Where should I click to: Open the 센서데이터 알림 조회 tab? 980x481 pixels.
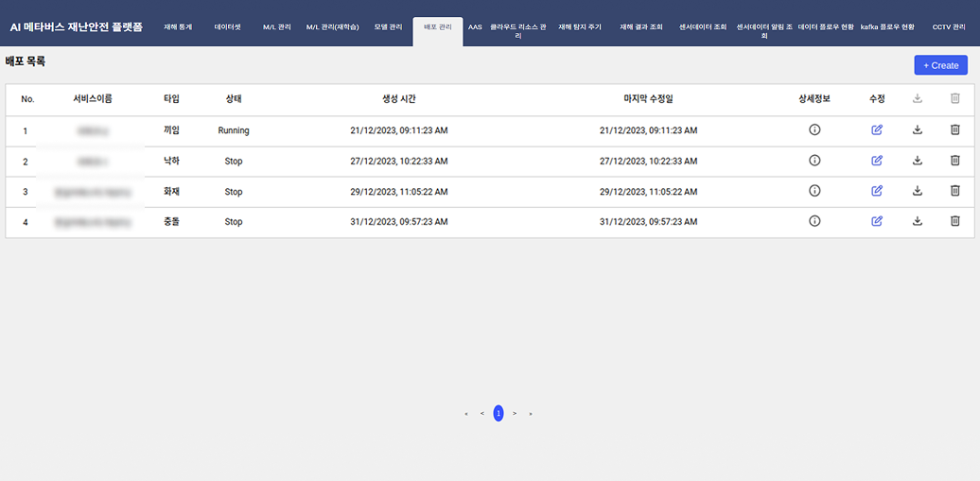(x=764, y=32)
